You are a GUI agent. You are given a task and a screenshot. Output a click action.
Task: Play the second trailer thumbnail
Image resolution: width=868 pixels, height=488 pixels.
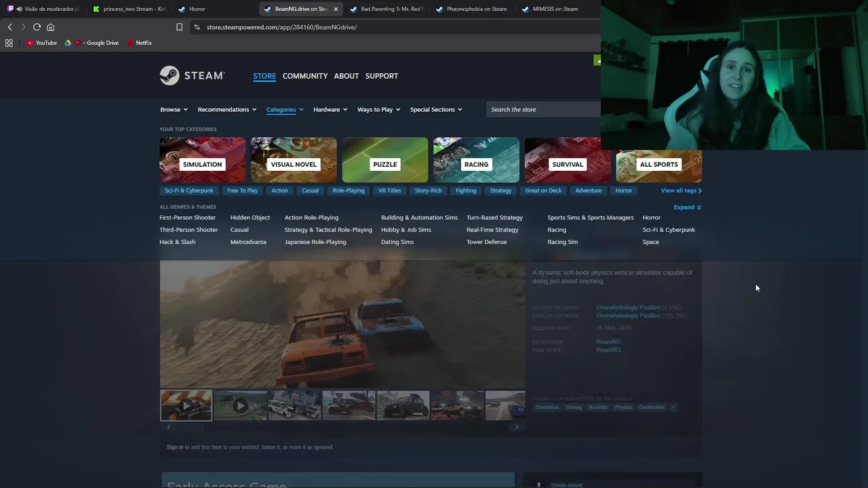point(240,405)
